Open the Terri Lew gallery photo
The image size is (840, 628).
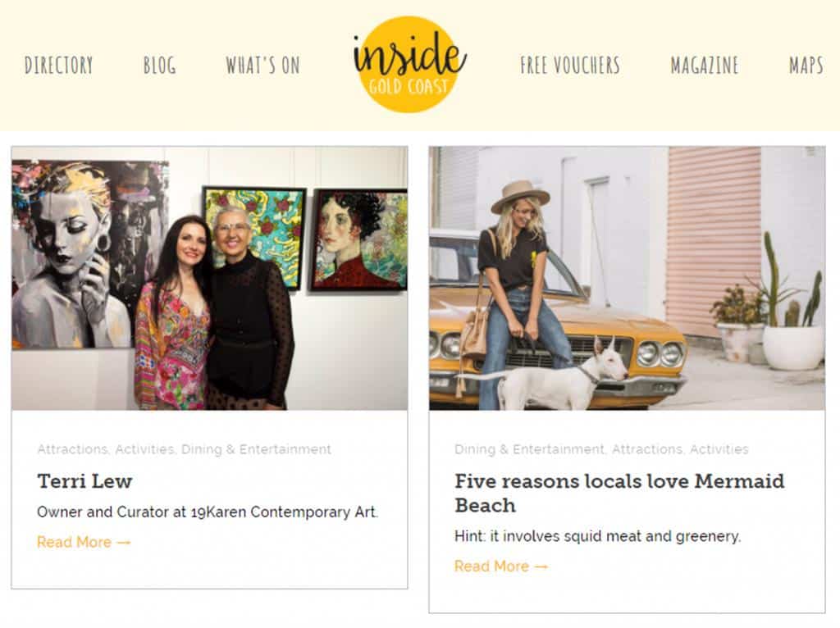pos(209,279)
